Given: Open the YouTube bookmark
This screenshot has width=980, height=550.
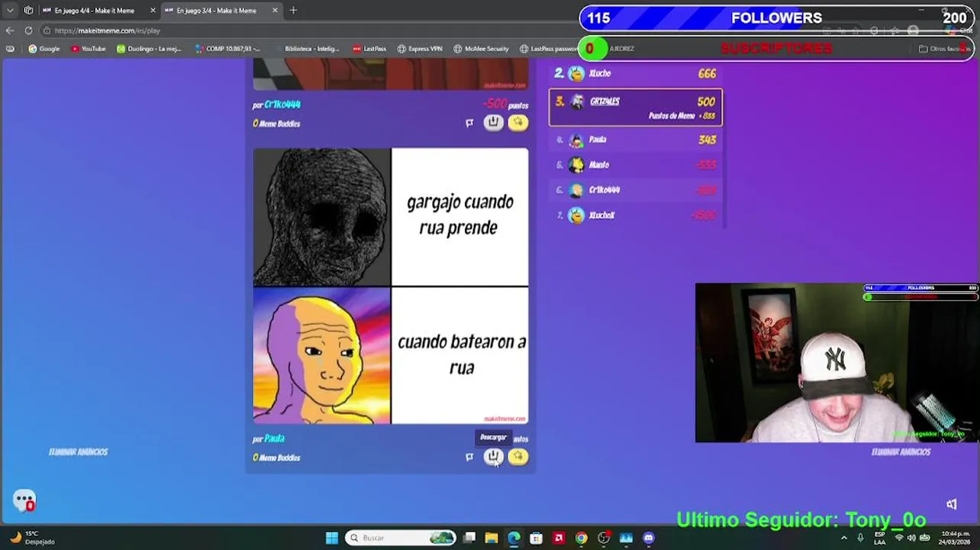Looking at the screenshot, I should click(x=88, y=49).
